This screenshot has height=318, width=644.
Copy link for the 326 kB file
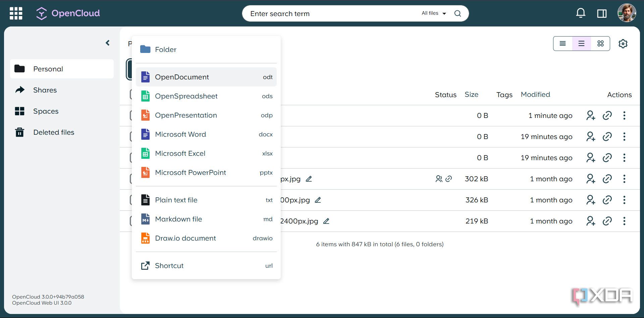[607, 200]
